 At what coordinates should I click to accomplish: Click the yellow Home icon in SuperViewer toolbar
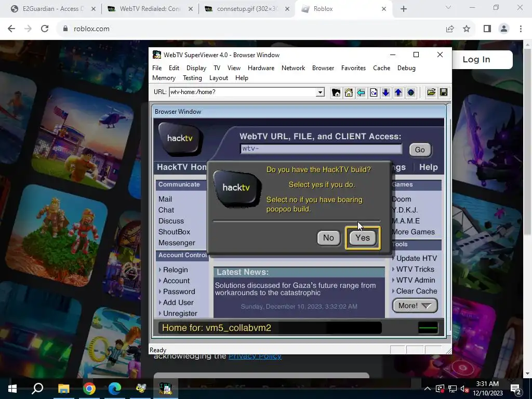coord(349,92)
